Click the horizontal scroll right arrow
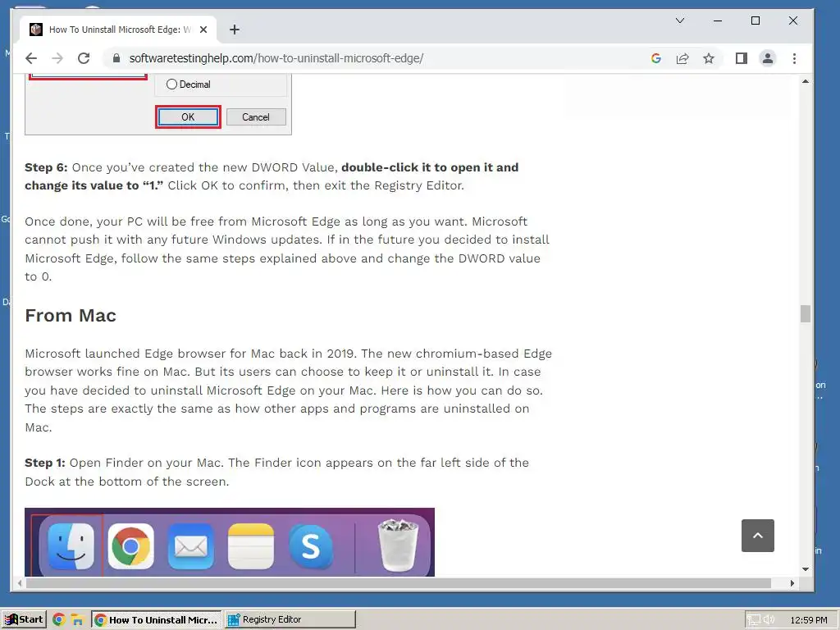 pyautogui.click(x=792, y=583)
